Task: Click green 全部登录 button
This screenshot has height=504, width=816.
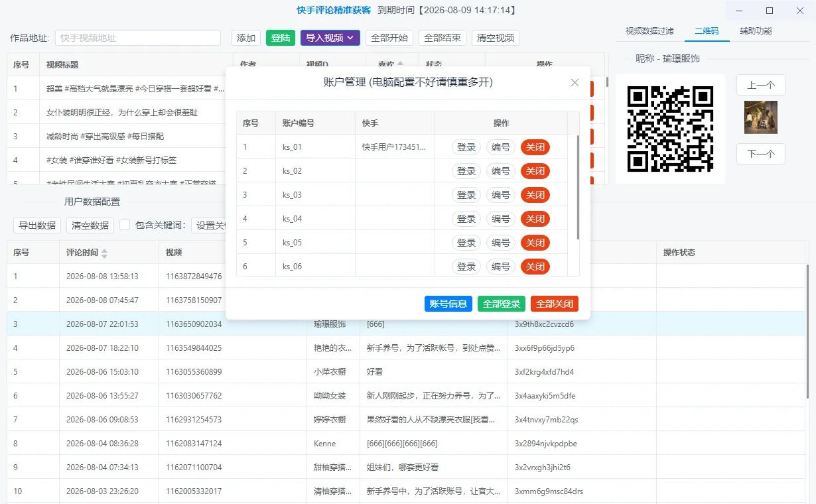Action: click(502, 304)
